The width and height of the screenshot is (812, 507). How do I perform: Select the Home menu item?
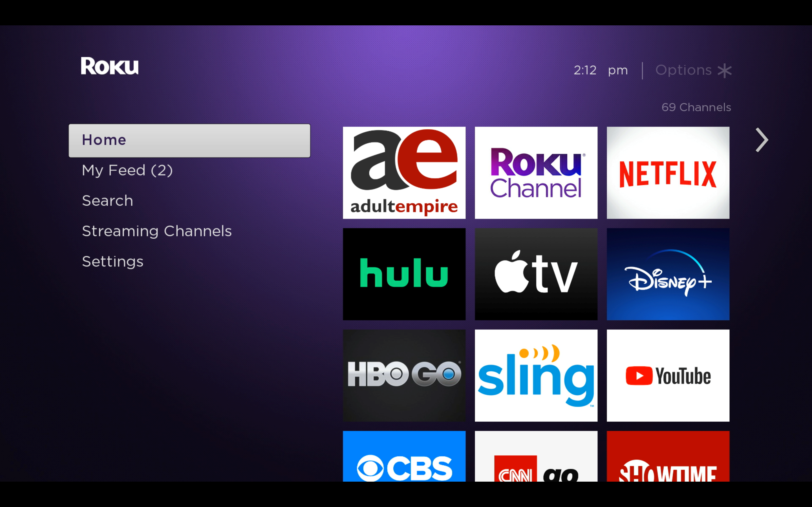pos(189,140)
